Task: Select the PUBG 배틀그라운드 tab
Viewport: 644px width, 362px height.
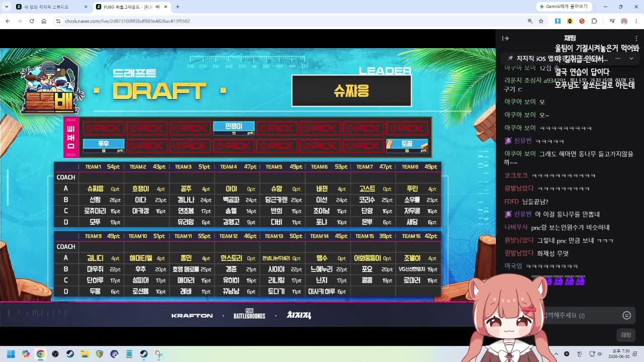Action: click(128, 7)
